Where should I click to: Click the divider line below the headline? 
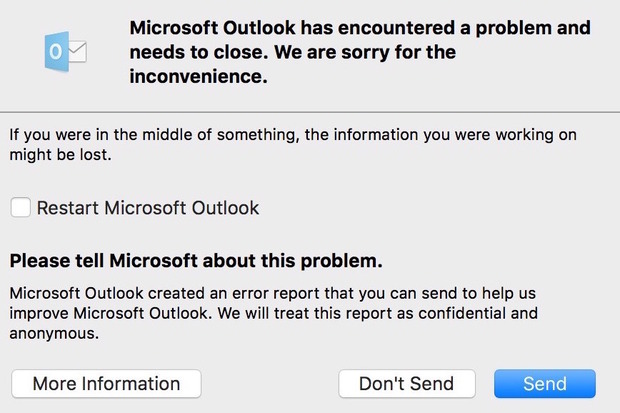310,111
